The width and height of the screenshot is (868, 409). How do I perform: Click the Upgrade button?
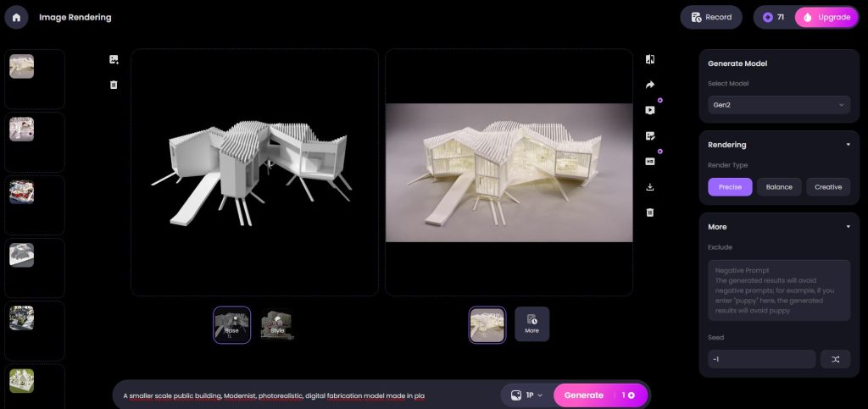[x=826, y=17]
